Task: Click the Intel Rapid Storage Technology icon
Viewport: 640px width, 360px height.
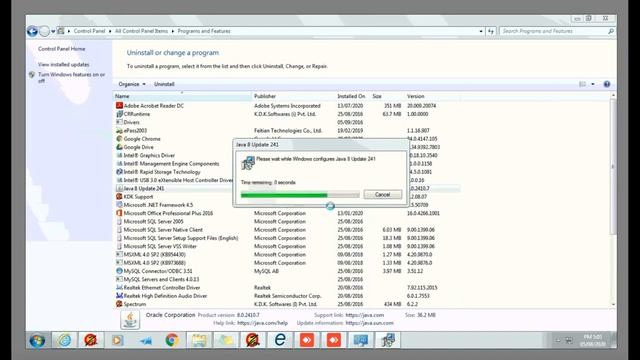Action: (x=119, y=172)
